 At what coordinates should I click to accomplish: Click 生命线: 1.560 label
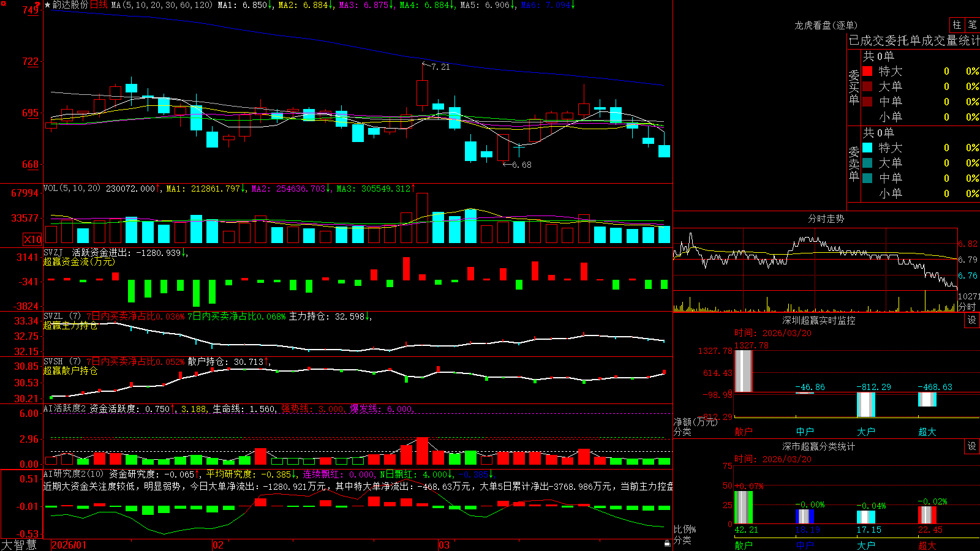tap(244, 408)
